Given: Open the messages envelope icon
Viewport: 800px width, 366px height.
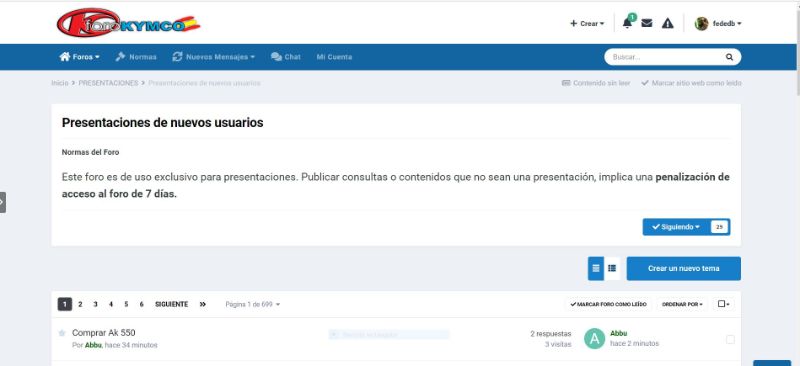Looking at the screenshot, I should point(646,23).
